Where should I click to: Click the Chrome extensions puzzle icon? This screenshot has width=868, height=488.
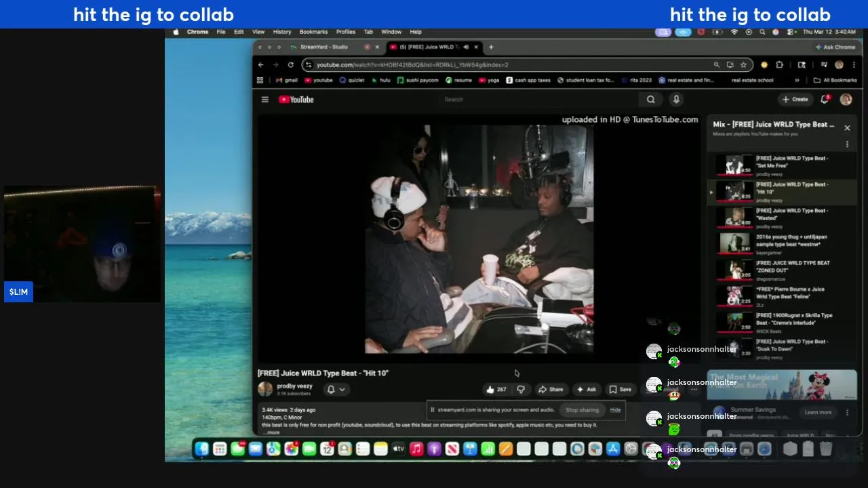[x=779, y=65]
